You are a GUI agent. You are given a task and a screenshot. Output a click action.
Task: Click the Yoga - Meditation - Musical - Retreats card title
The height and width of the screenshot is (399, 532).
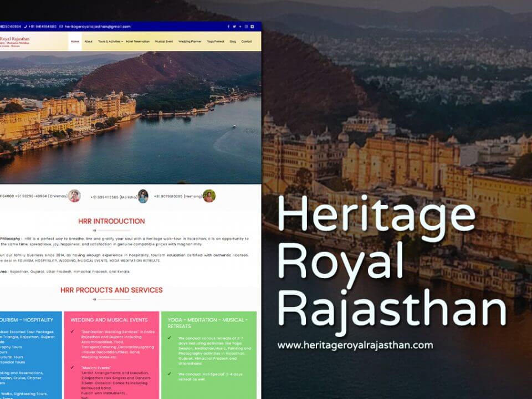point(208,323)
